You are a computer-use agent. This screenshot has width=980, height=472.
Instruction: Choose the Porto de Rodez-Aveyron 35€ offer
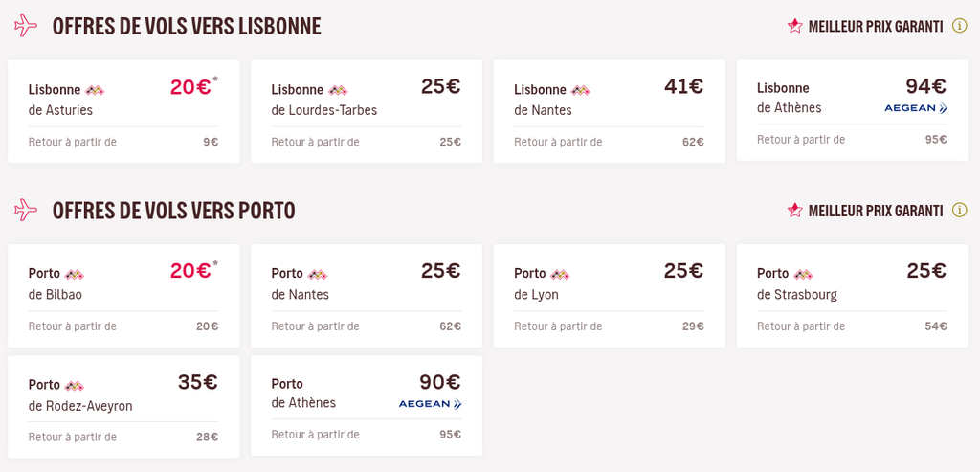coord(123,407)
